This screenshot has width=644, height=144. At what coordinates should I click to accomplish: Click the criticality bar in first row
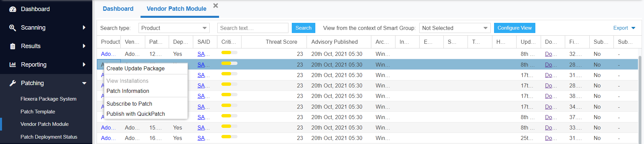(229, 52)
